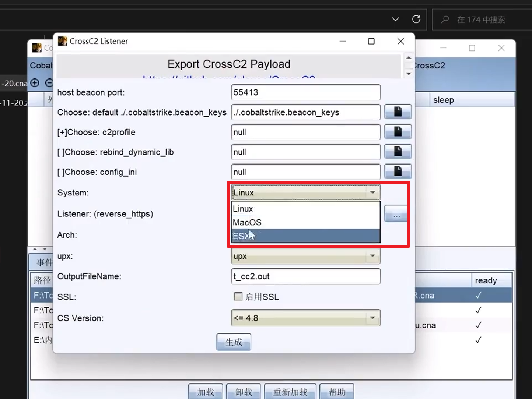Focus the host beacon port field

(306, 92)
